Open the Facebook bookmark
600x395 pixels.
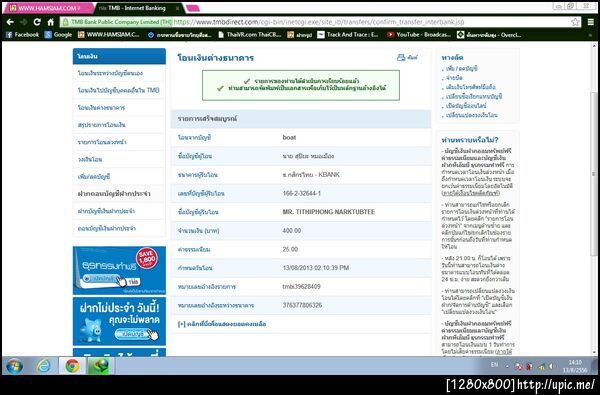[22, 35]
